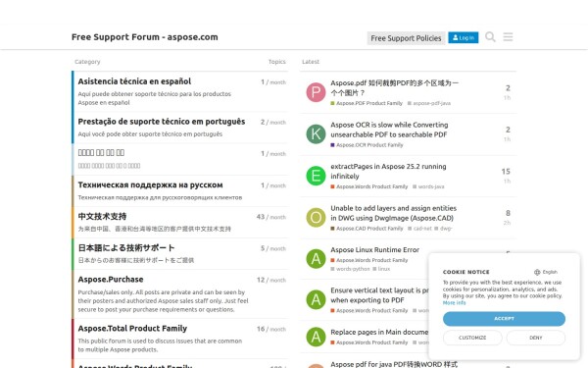Open the hamburger menu icon
The image size is (588, 368).
click(x=508, y=37)
